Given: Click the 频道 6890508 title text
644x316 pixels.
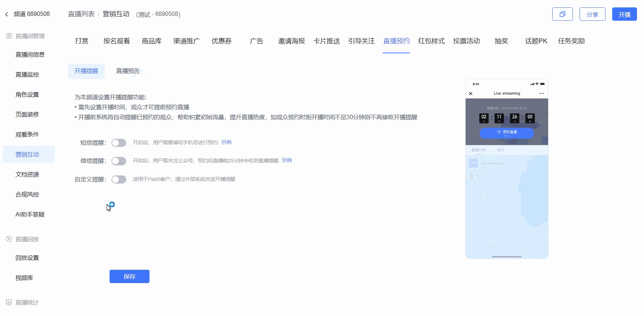Looking at the screenshot, I should [32, 14].
